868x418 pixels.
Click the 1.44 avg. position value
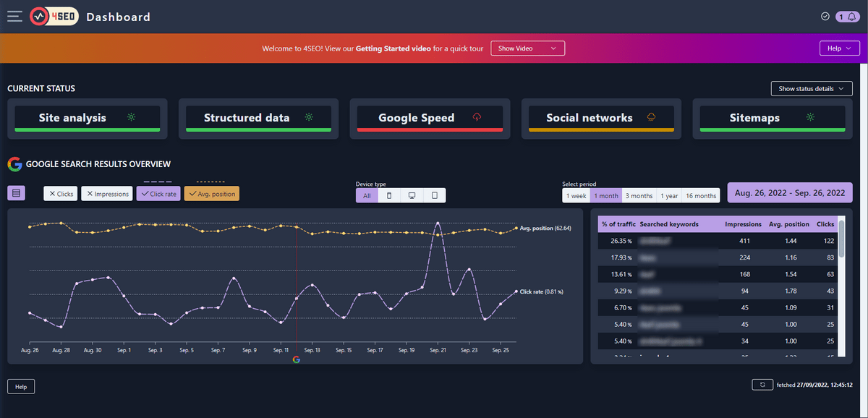pyautogui.click(x=789, y=241)
